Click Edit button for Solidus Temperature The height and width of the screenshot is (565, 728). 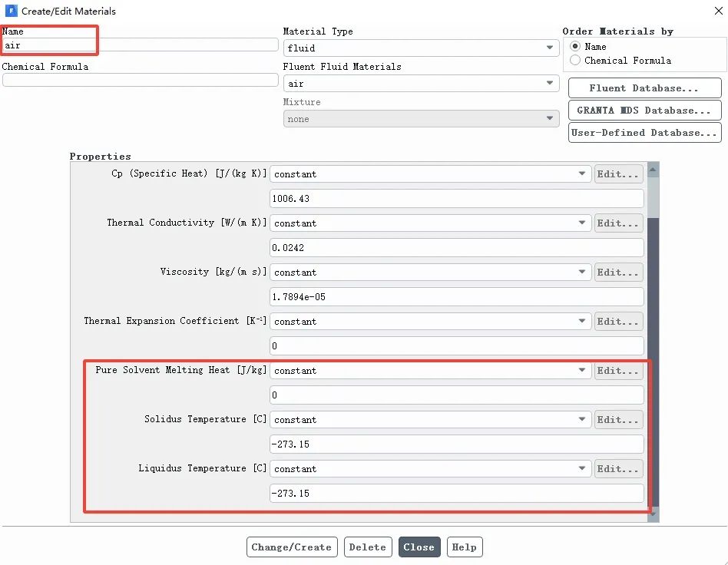pos(618,420)
